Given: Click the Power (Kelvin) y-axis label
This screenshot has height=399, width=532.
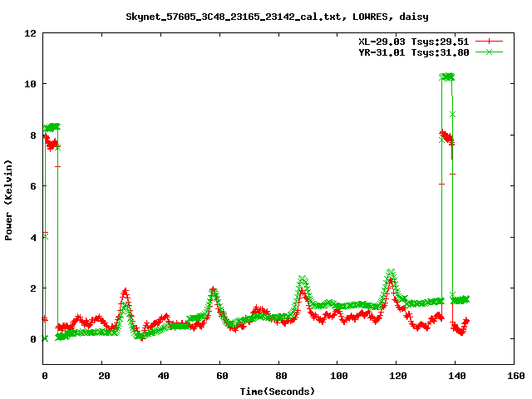Looking at the screenshot, I should pos(8,200).
